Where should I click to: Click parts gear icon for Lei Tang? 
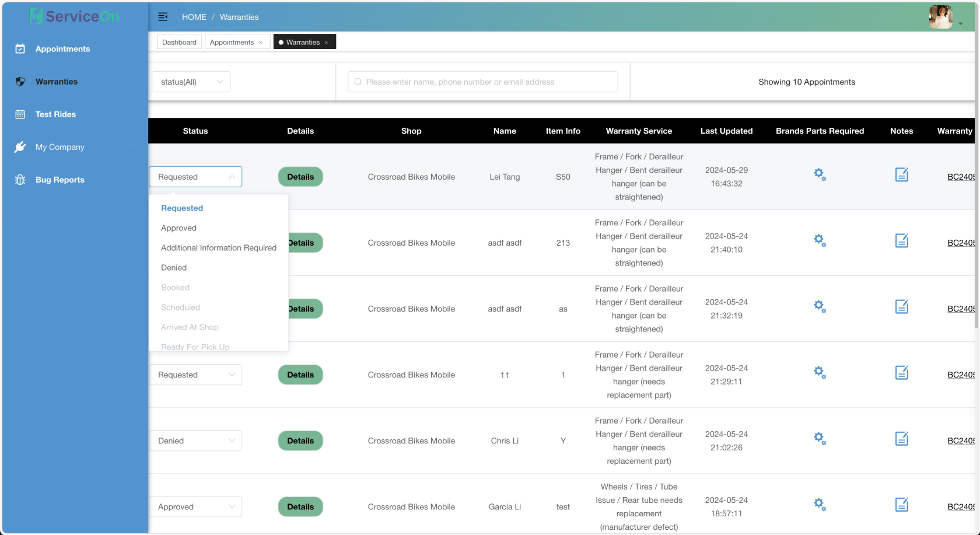[820, 174]
